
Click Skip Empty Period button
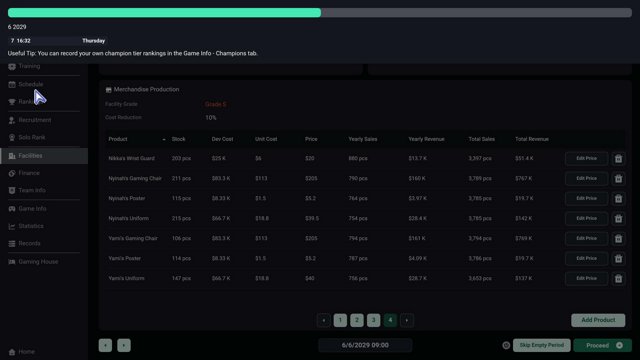coord(542,345)
